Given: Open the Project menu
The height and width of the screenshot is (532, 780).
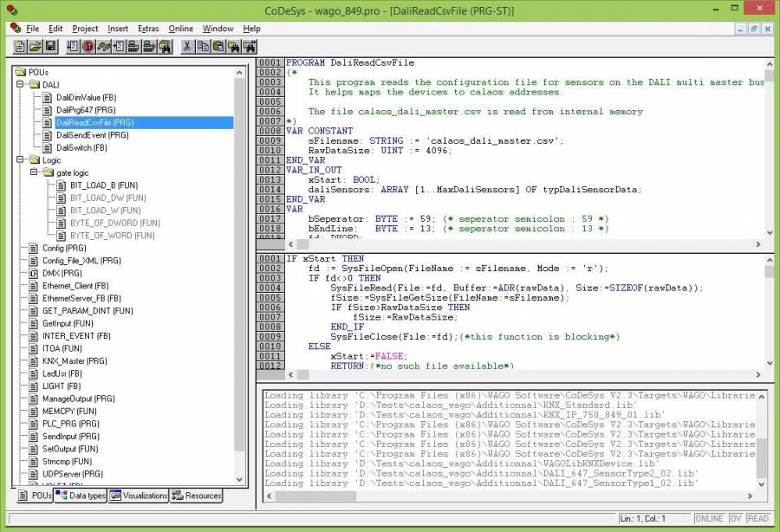Looking at the screenshot, I should coord(85,29).
